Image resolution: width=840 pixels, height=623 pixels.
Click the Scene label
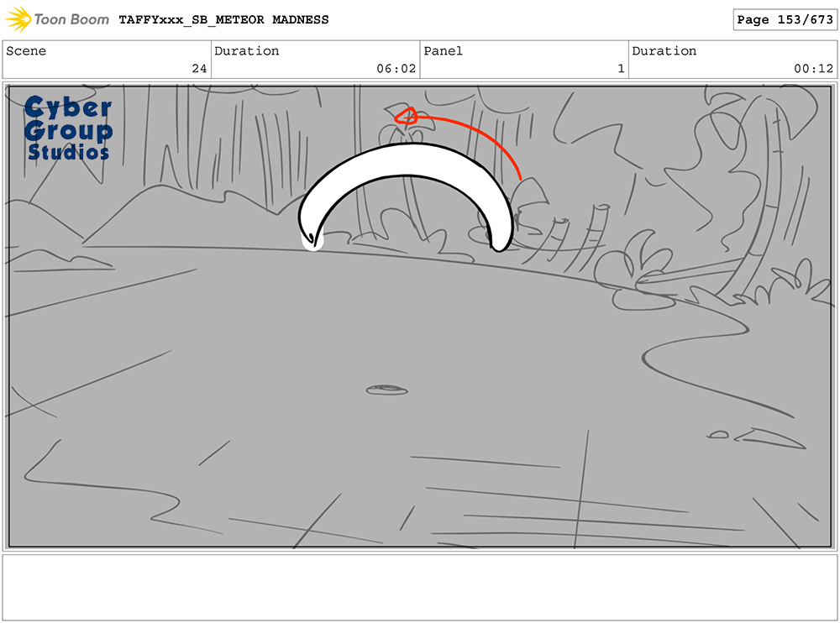pyautogui.click(x=26, y=51)
